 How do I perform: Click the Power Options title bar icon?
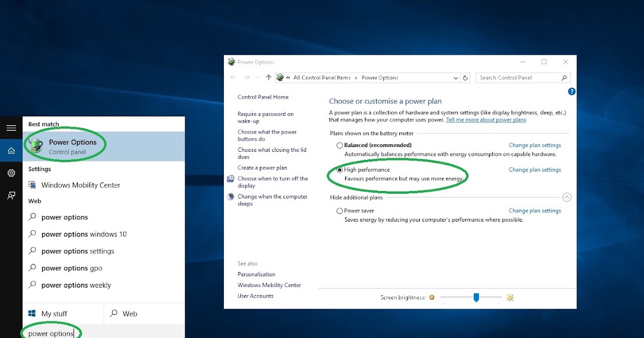pos(231,62)
